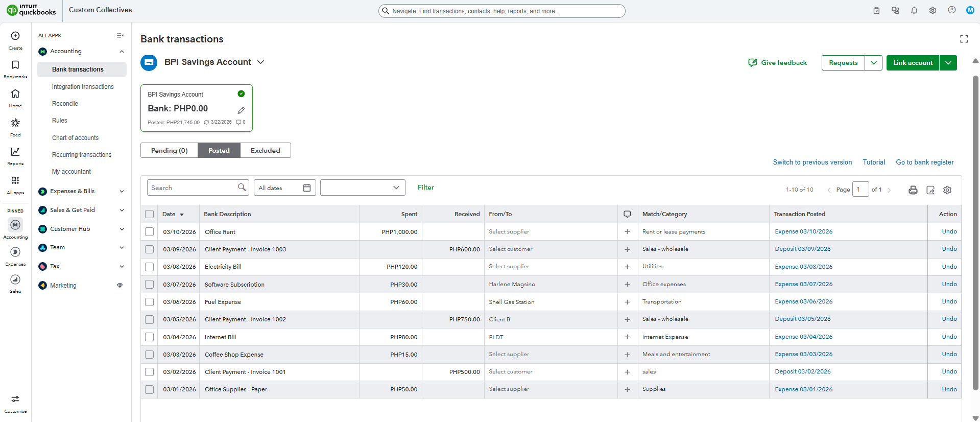Tick the Internet Bill row checkbox

click(149, 337)
